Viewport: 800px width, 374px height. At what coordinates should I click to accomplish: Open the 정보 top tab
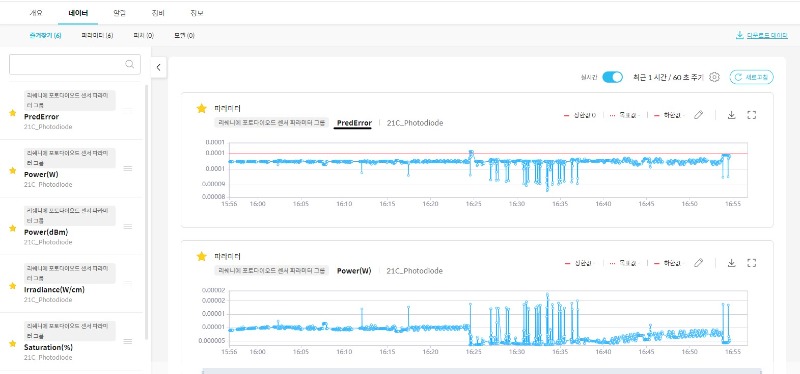click(197, 13)
